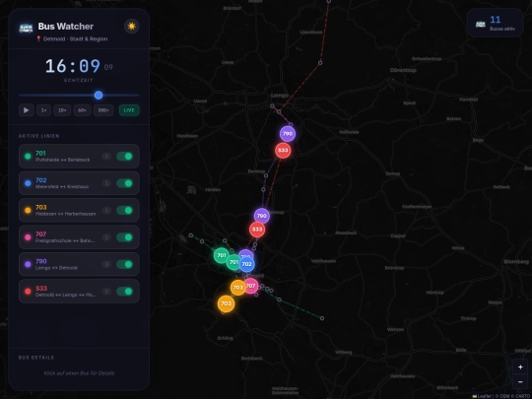Click the 'AKTIVE LINIEN' section heading

click(x=39, y=136)
